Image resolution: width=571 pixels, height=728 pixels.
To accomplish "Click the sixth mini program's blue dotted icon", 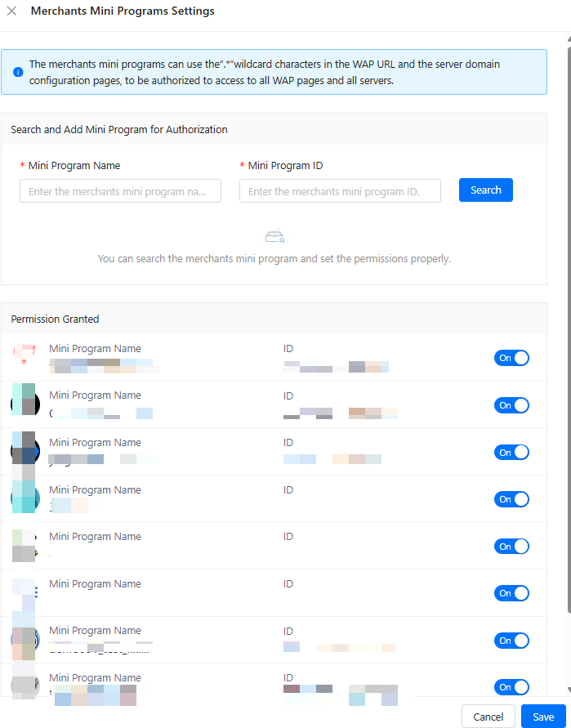I will [25, 592].
